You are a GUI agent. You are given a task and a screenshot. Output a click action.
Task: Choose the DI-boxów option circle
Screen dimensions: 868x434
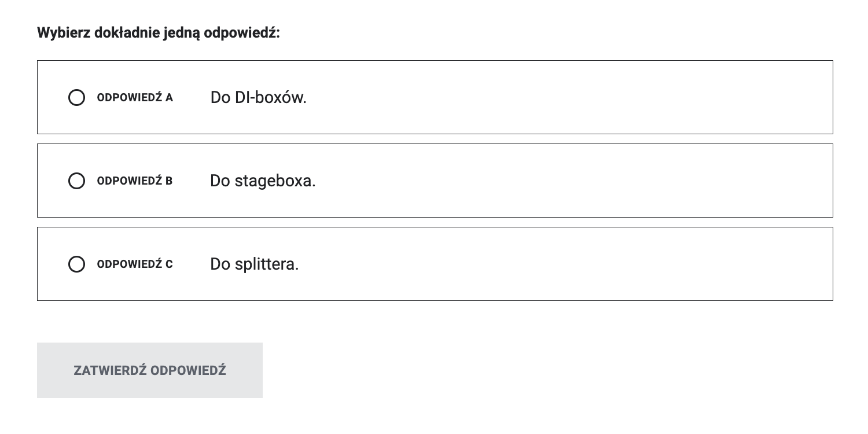pyautogui.click(x=76, y=97)
